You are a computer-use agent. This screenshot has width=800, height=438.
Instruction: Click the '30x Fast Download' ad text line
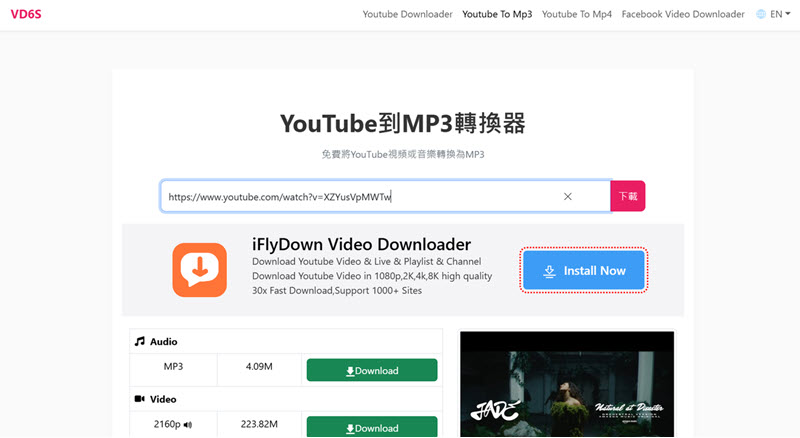tap(337, 290)
